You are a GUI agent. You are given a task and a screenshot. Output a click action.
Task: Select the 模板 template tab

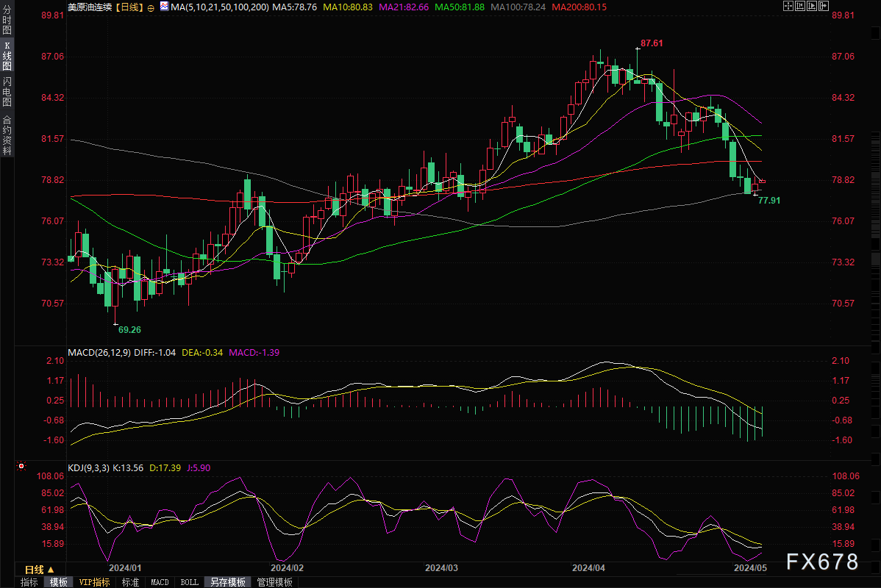tap(58, 582)
